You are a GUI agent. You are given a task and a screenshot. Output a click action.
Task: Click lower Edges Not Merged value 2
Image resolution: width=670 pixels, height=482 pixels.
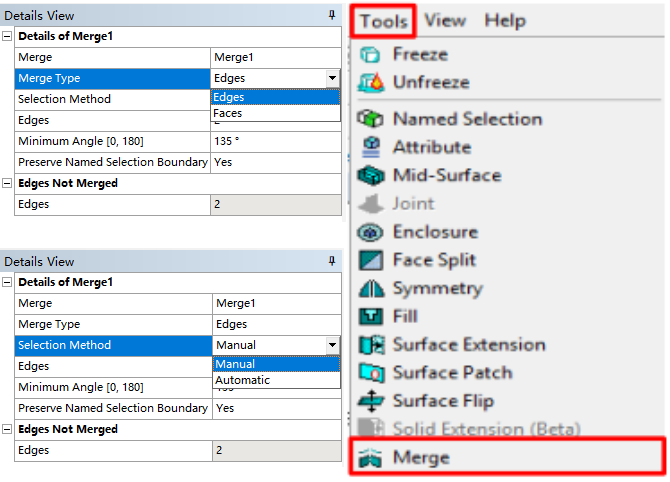click(x=276, y=450)
